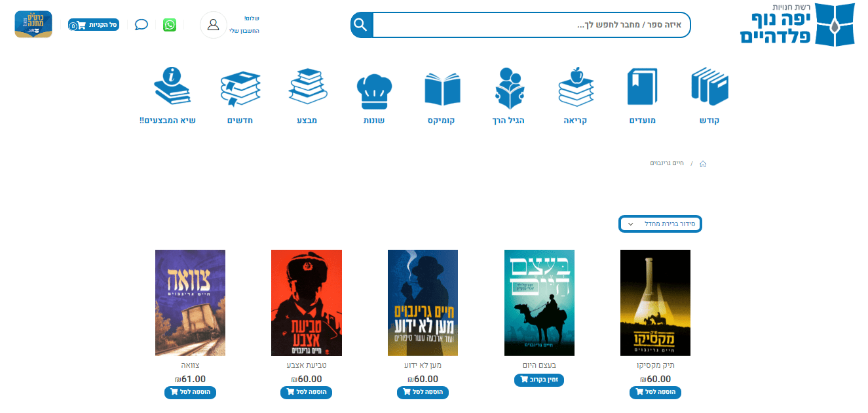Open the סל הקניות shopping cart
Viewport: 868px width, 413px height.
tap(92, 25)
